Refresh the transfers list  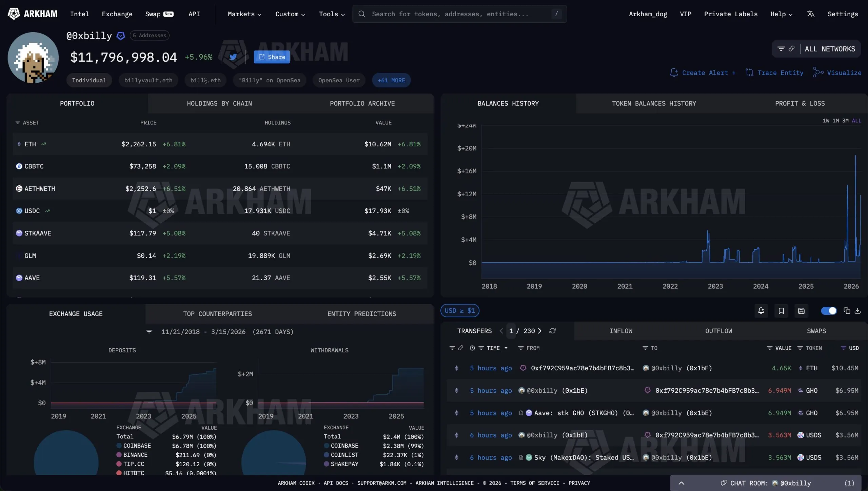click(x=552, y=331)
